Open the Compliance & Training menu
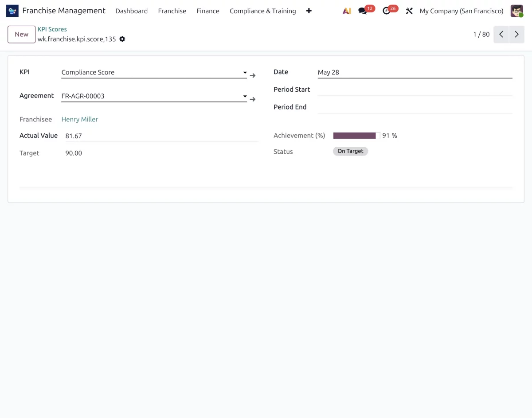The image size is (532, 418). (x=263, y=11)
